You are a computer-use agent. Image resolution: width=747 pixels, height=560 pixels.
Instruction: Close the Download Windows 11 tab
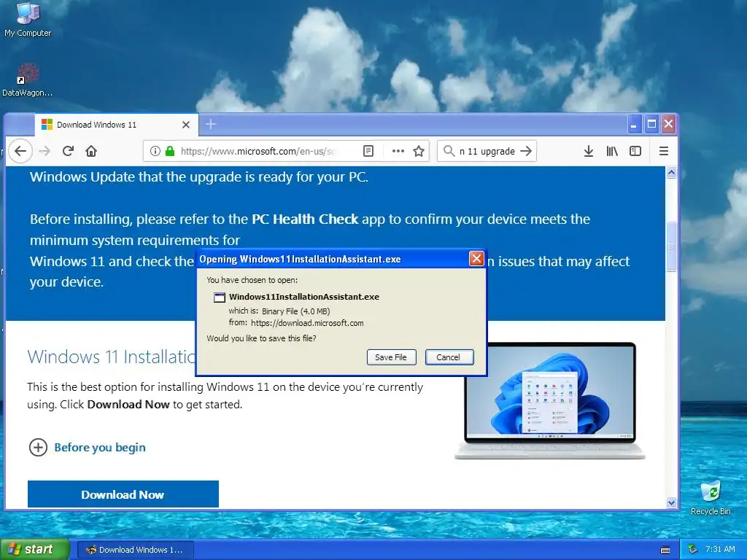pos(186,125)
